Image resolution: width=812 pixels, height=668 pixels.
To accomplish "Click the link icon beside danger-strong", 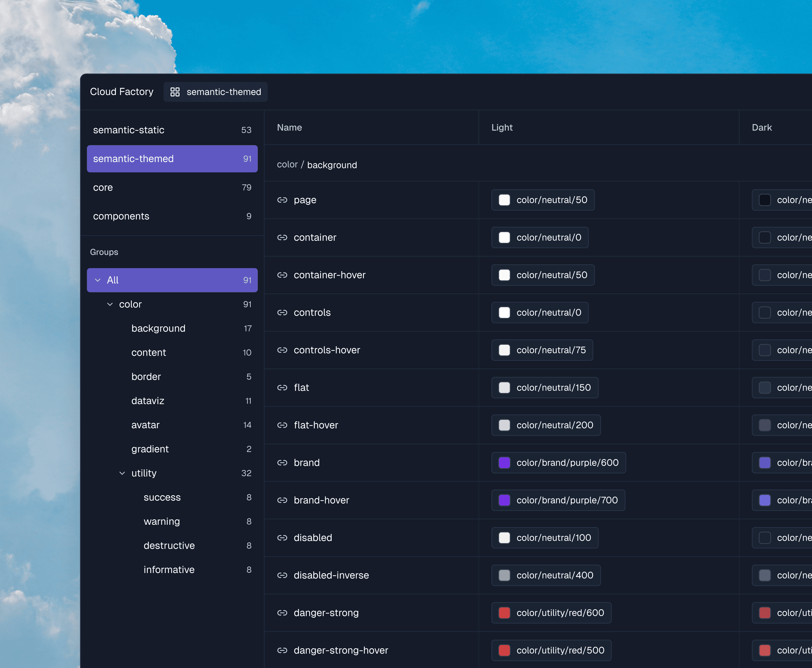I will point(282,613).
